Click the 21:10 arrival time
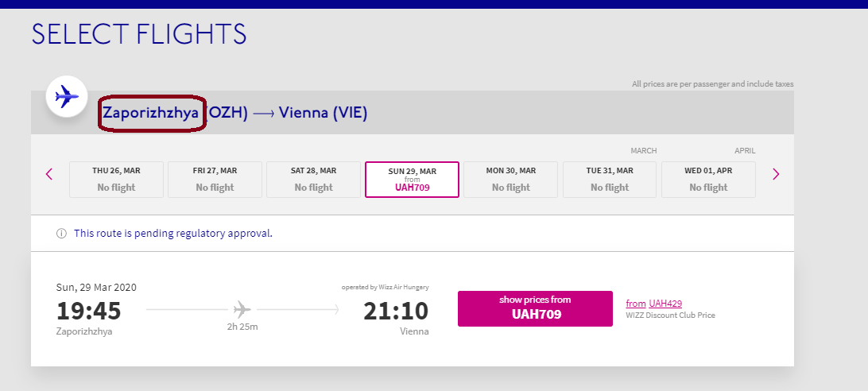This screenshot has height=391, width=868. pos(396,311)
